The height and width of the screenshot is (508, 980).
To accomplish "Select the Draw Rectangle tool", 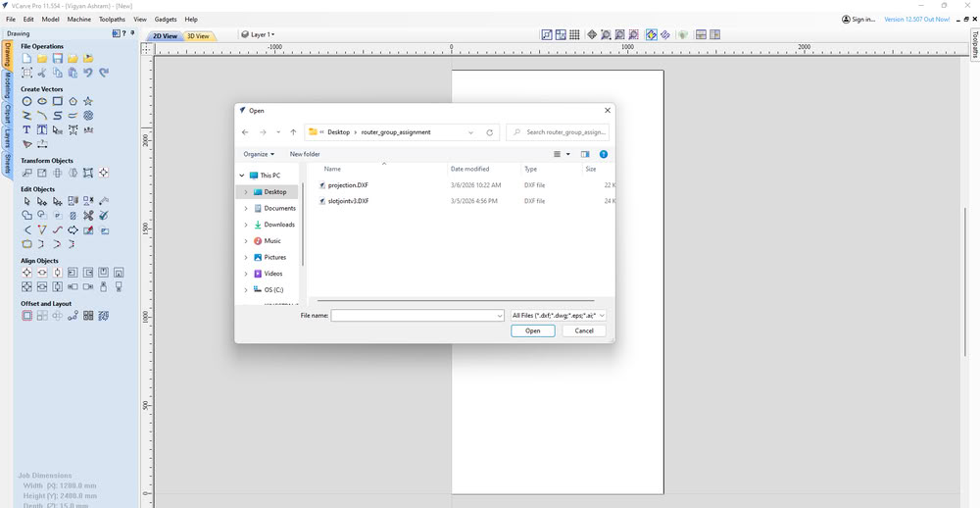I will (x=58, y=101).
